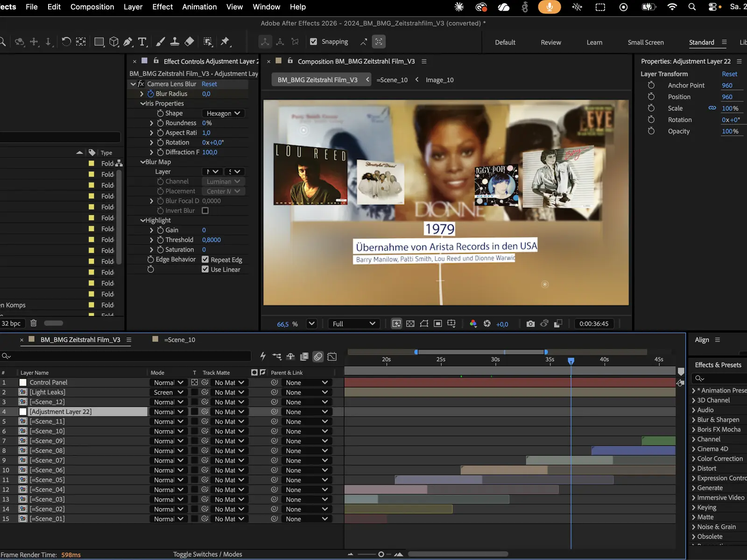Enable Frame Blending for the timeline

click(304, 357)
